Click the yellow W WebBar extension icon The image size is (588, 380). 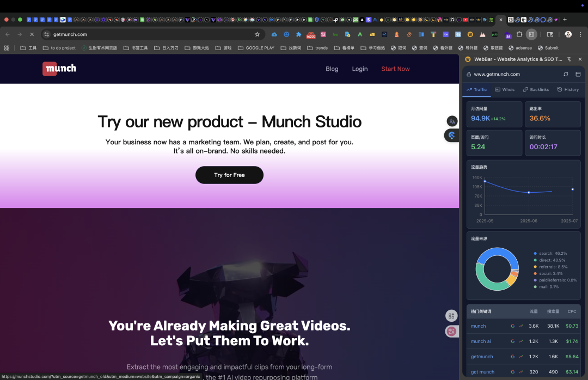(470, 34)
